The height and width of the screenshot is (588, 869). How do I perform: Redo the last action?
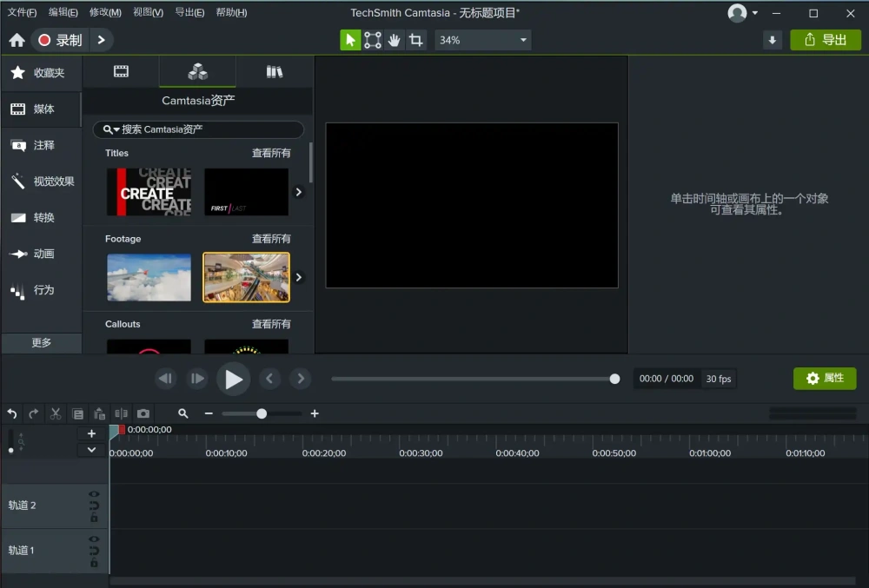tap(34, 413)
